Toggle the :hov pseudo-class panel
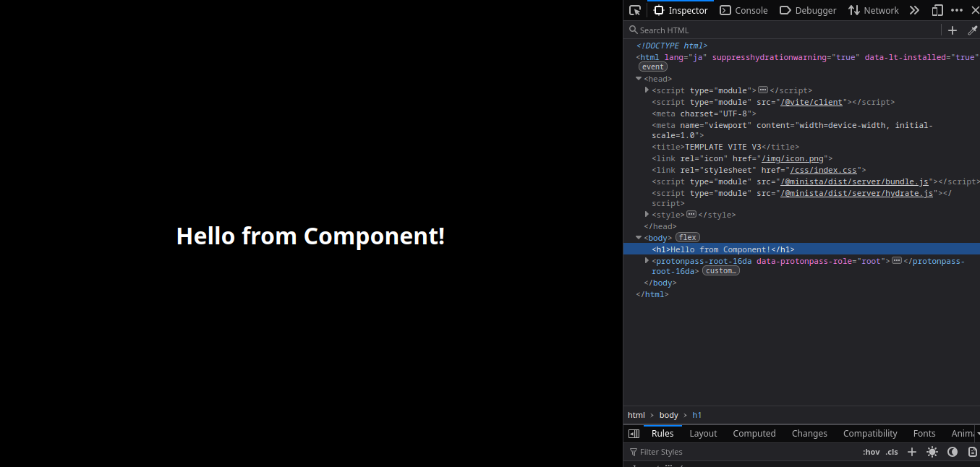 871,452
